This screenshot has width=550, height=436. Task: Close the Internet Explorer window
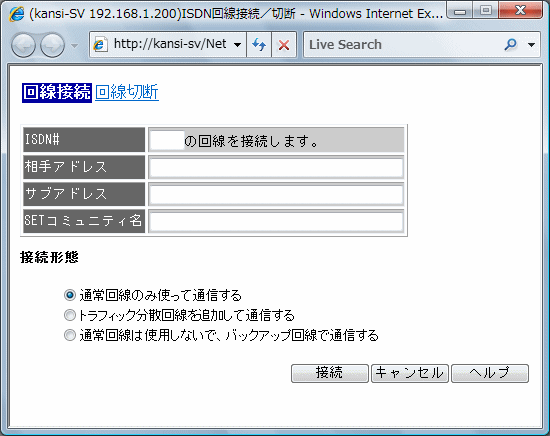(x=521, y=11)
